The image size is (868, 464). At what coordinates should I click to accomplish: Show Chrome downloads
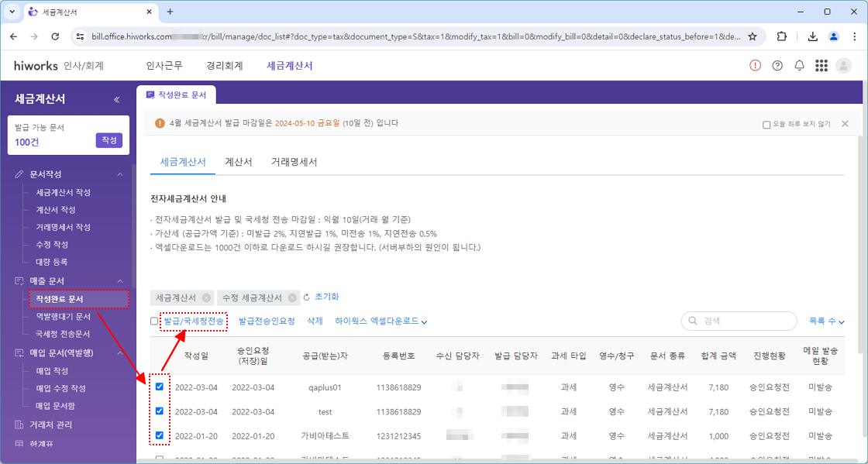tap(813, 36)
